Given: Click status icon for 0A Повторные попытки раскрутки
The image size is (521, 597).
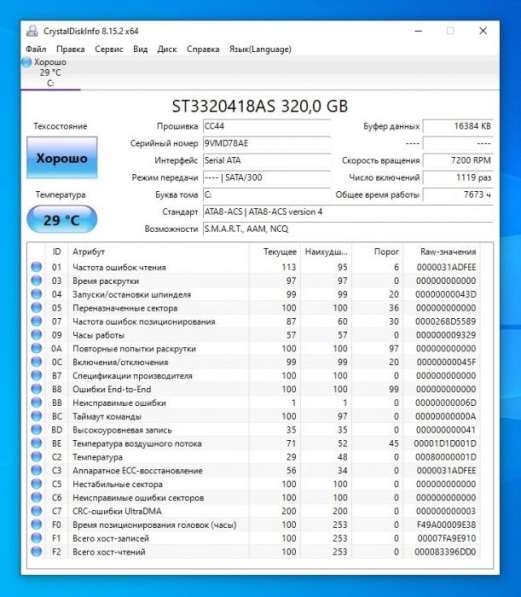Looking at the screenshot, I should click(x=36, y=348).
